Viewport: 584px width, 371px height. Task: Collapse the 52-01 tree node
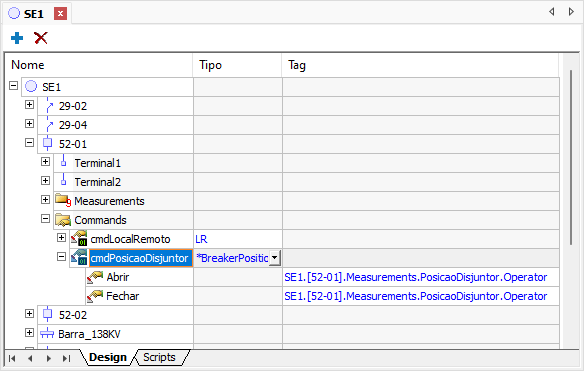[29, 143]
